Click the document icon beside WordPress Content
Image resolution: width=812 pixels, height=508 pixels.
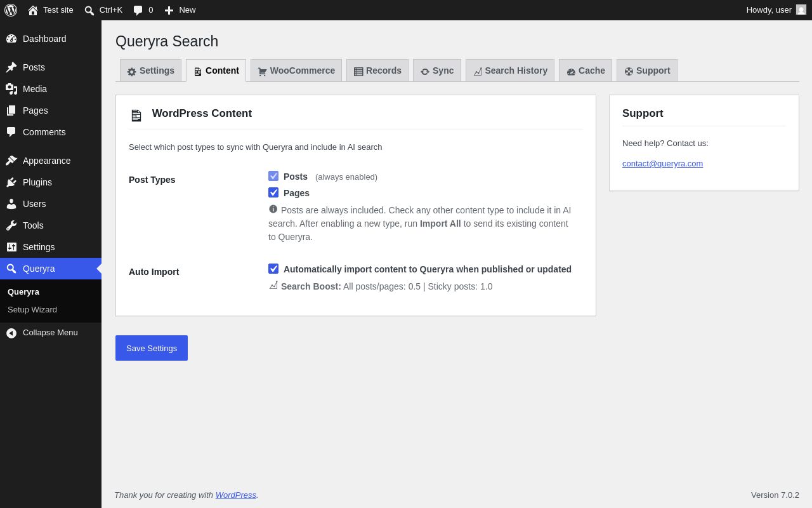[136, 116]
